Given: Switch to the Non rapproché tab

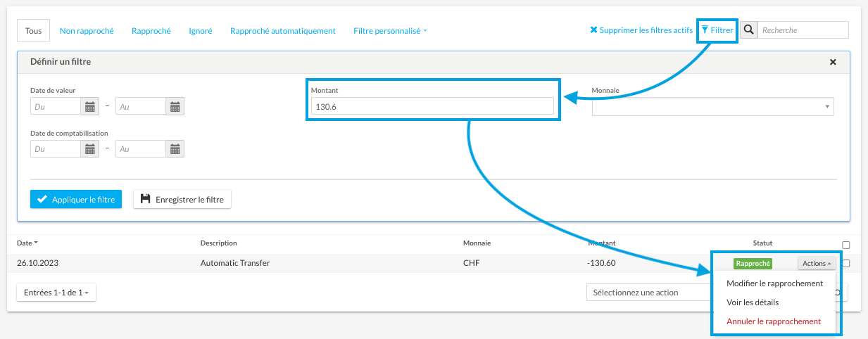Looking at the screenshot, I should [87, 31].
